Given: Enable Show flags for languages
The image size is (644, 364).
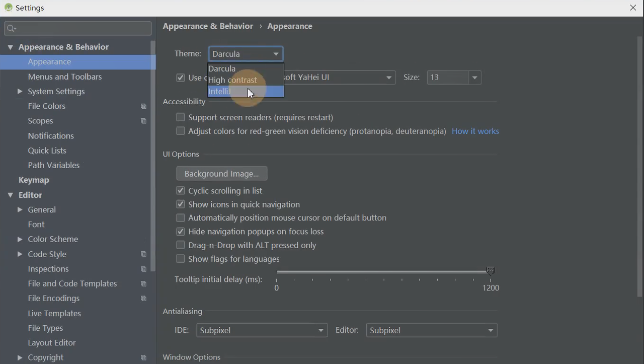Looking at the screenshot, I should [x=181, y=259].
